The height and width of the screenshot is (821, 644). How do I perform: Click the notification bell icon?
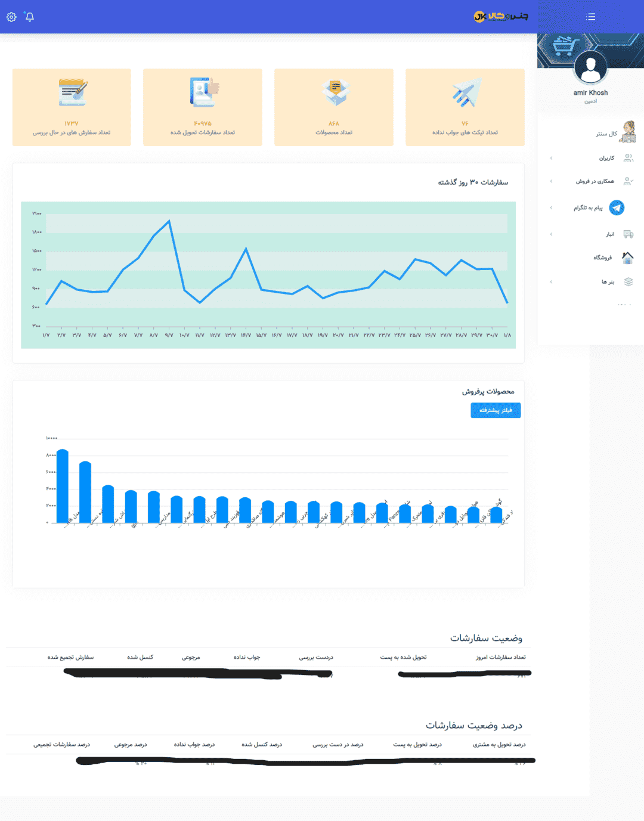pos(30,17)
